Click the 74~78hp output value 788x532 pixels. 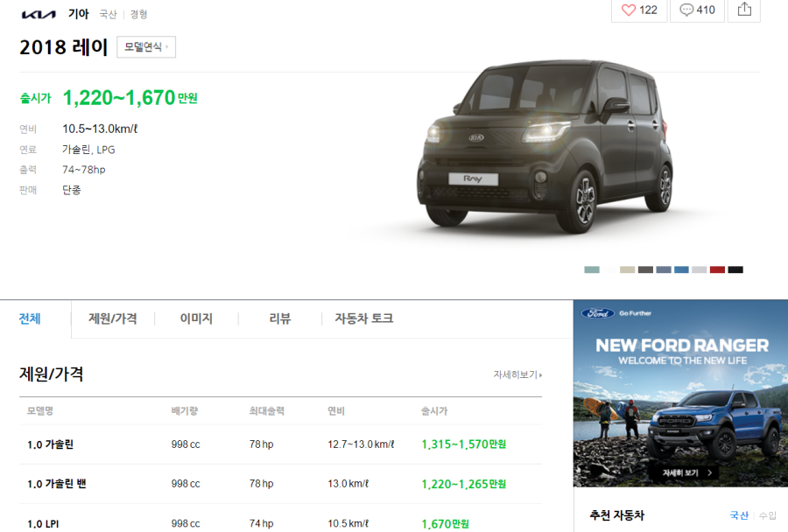[84, 170]
